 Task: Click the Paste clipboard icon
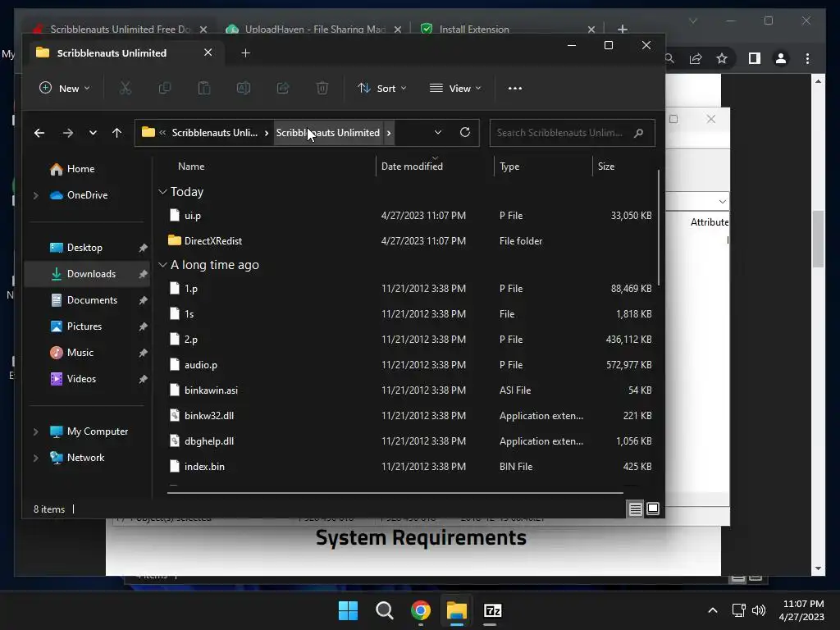pos(204,88)
